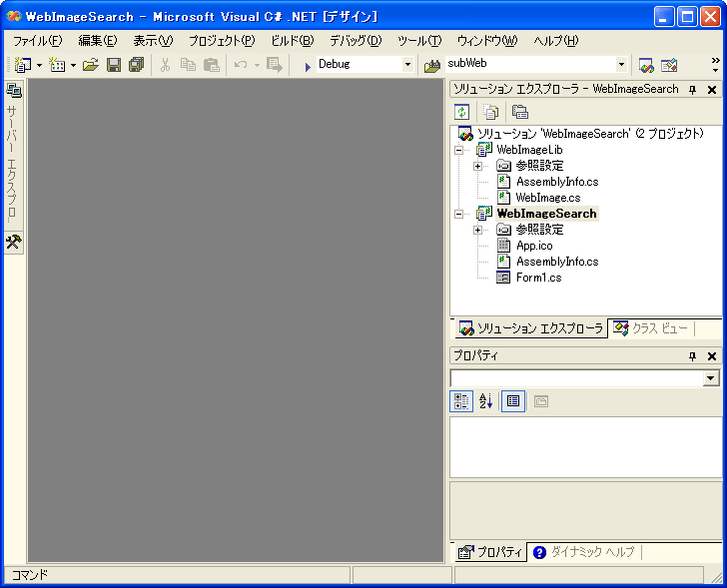The height and width of the screenshot is (588, 727).
Task: Select the WebImageLib project node
Action: (529, 150)
